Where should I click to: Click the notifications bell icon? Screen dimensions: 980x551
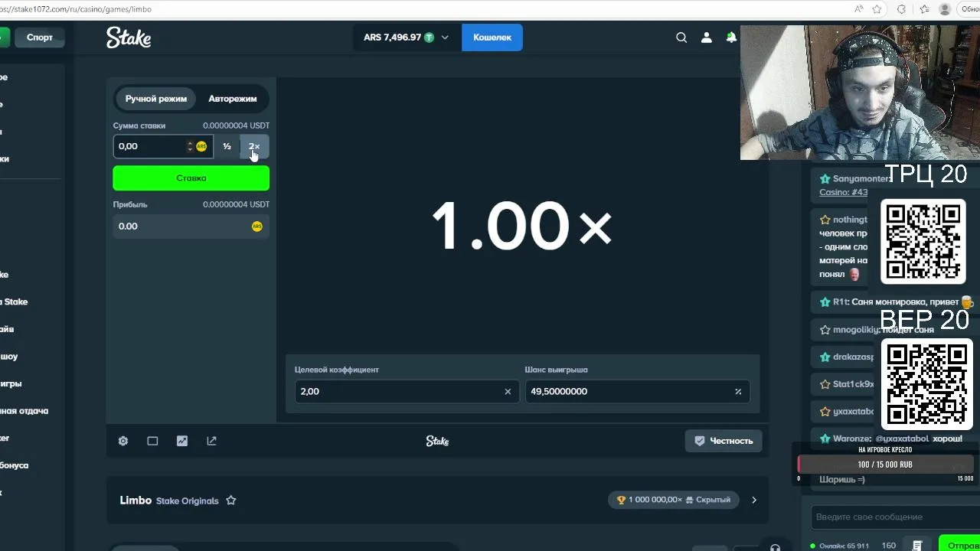pyautogui.click(x=731, y=37)
